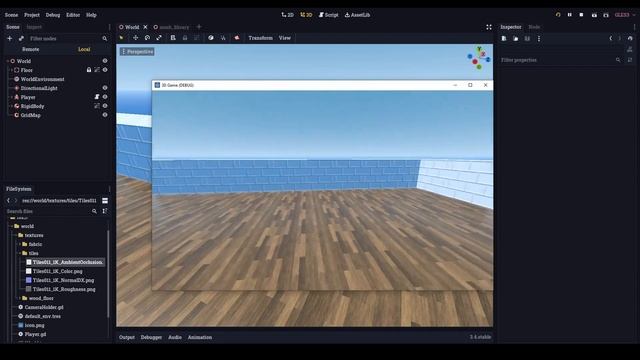
Task: Toggle Use Local Space cube icon
Action: pyautogui.click(x=211, y=38)
